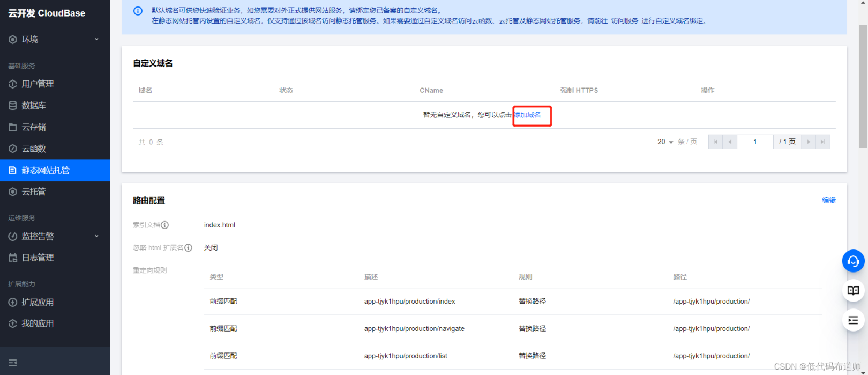868x375 pixels.
Task: Click the 共 0 条 total count text
Action: tap(151, 142)
